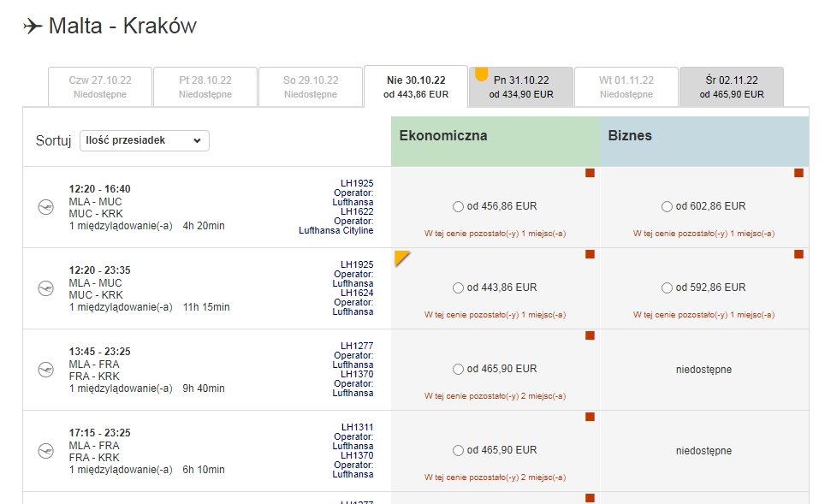Select economy fare od 456,86 EUR
The width and height of the screenshot is (825, 504).
click(x=458, y=207)
